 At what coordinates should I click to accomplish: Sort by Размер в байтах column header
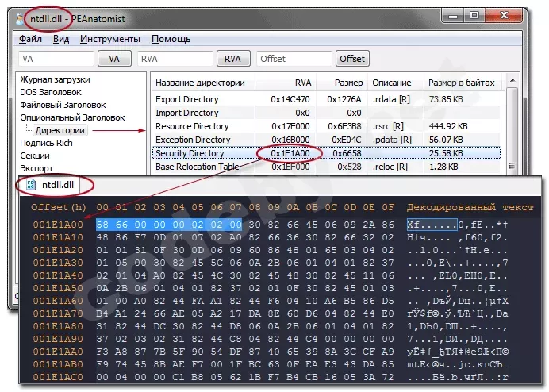tap(463, 83)
